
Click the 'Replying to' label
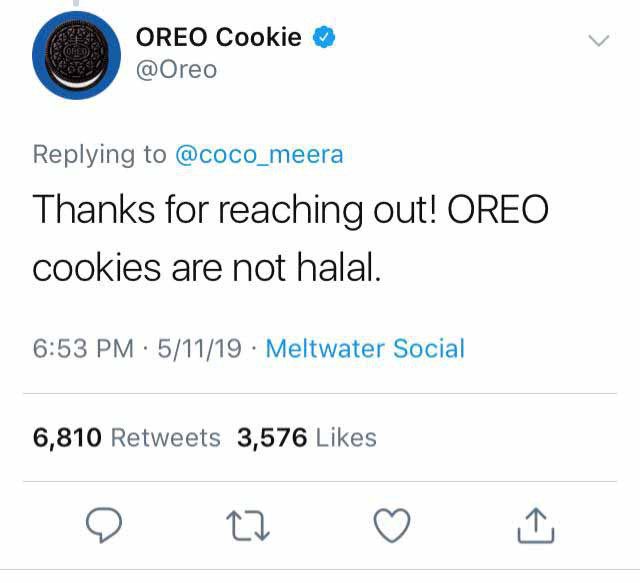point(100,155)
